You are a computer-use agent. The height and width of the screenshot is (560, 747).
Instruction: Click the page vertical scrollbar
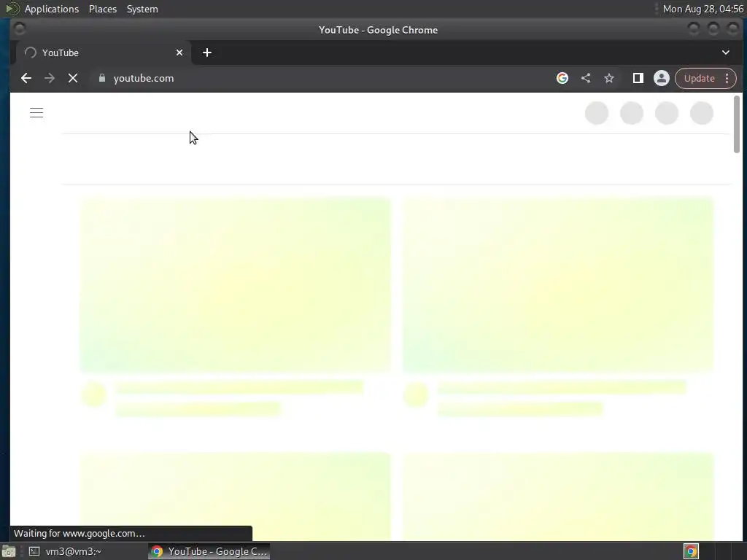pos(737,124)
